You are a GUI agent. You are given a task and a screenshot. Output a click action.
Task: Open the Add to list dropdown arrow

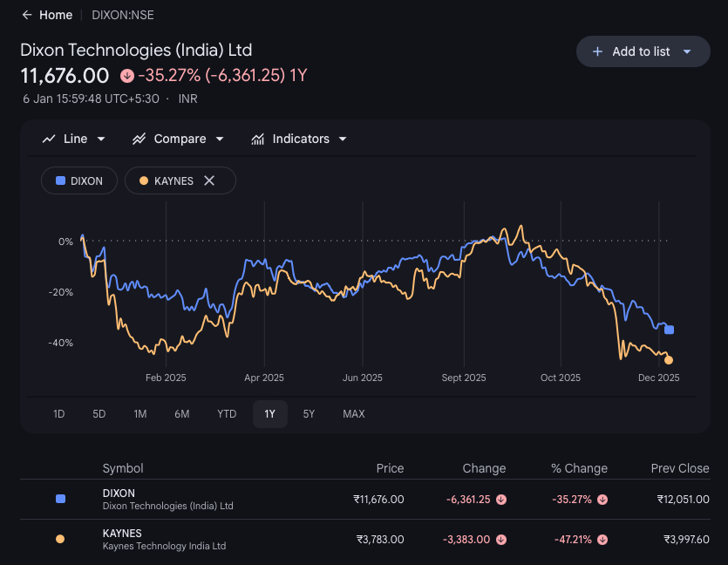coord(687,51)
